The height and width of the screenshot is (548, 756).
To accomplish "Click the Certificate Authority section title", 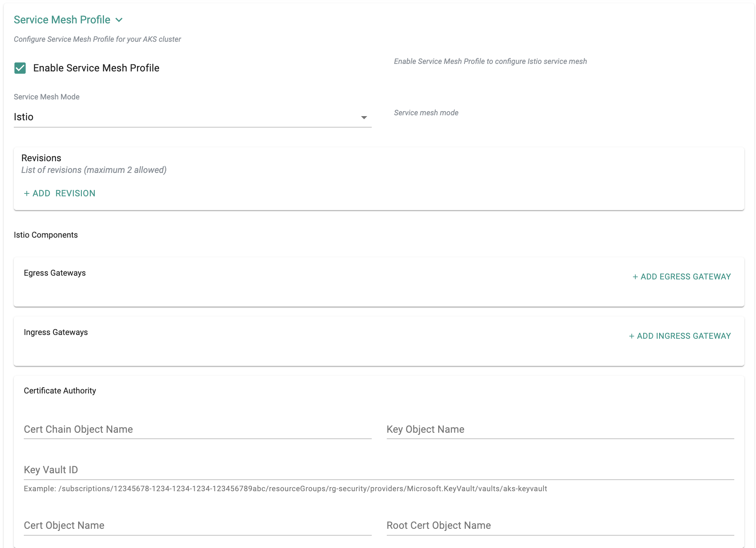I will click(60, 391).
